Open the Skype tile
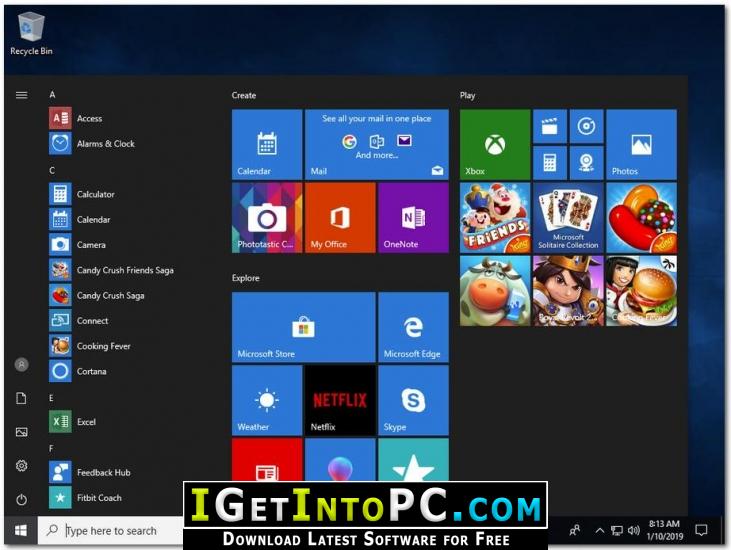Screen dimensions: 731x550 [x=414, y=400]
